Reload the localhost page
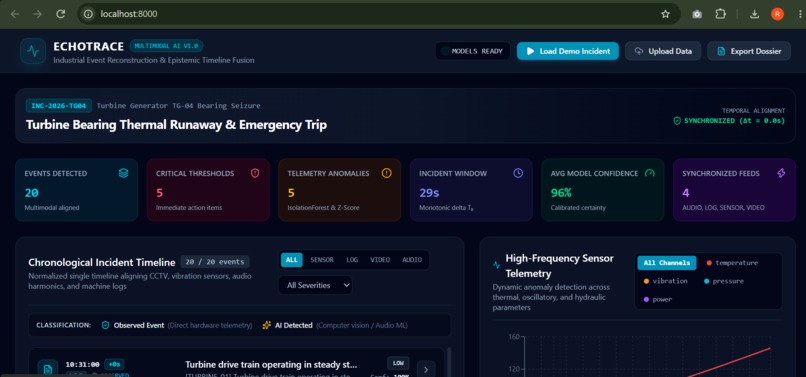Image resolution: width=806 pixels, height=377 pixels. [61, 14]
